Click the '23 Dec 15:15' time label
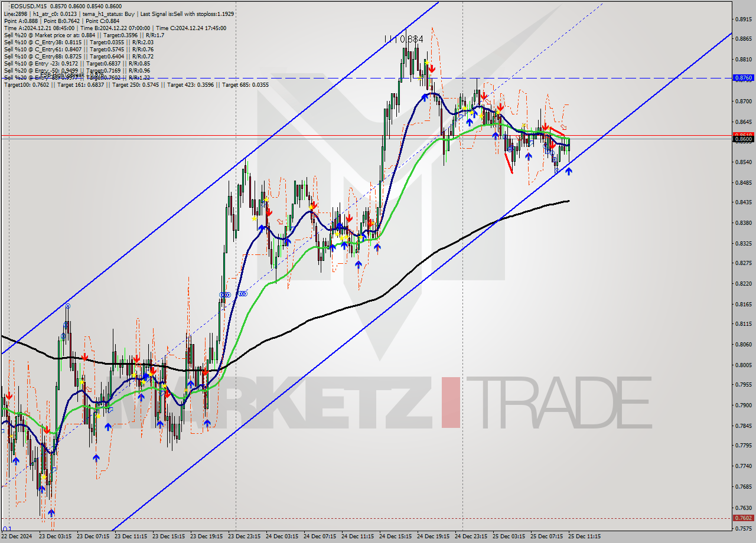The width and height of the screenshot is (756, 543). (168, 537)
